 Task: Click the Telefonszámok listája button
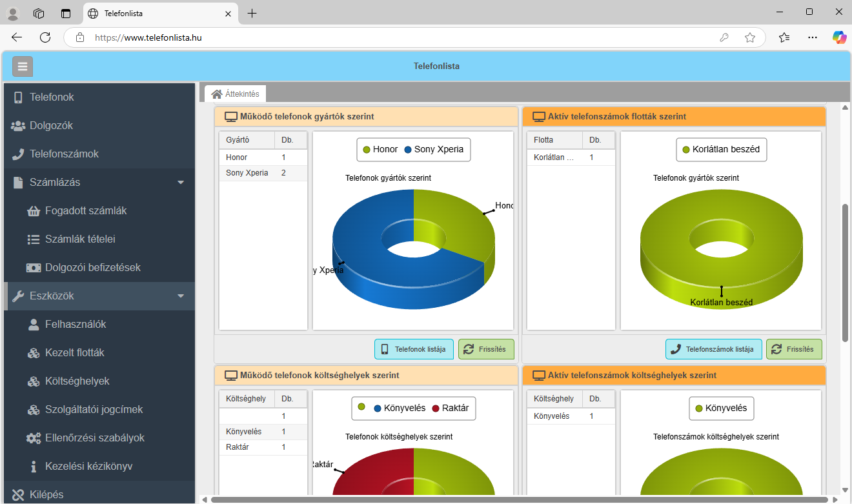713,349
